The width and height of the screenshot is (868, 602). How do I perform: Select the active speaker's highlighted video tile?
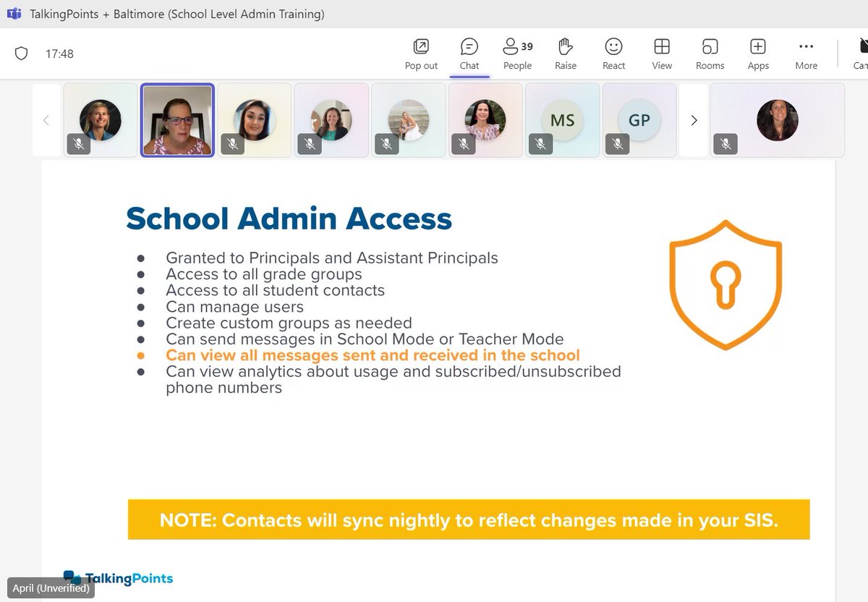click(177, 120)
